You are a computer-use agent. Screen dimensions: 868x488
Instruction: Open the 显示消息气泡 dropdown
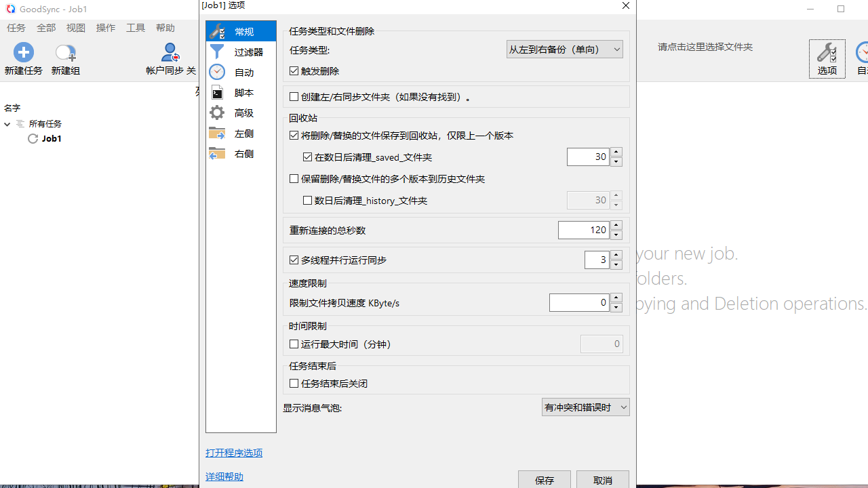pos(585,407)
